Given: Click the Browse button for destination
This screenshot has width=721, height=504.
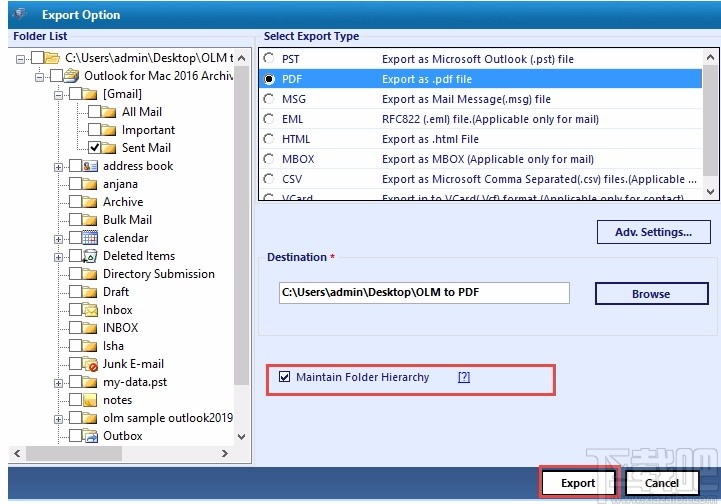Looking at the screenshot, I should [x=652, y=293].
